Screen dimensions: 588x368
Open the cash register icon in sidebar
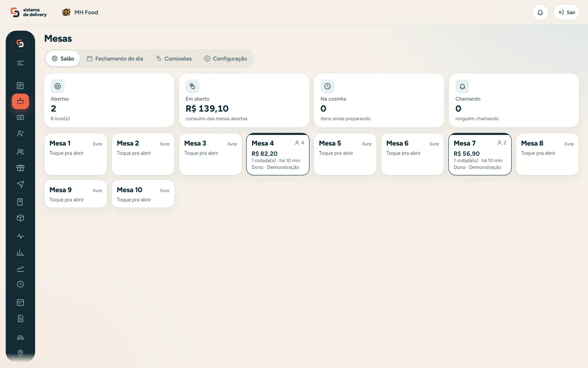tap(20, 117)
